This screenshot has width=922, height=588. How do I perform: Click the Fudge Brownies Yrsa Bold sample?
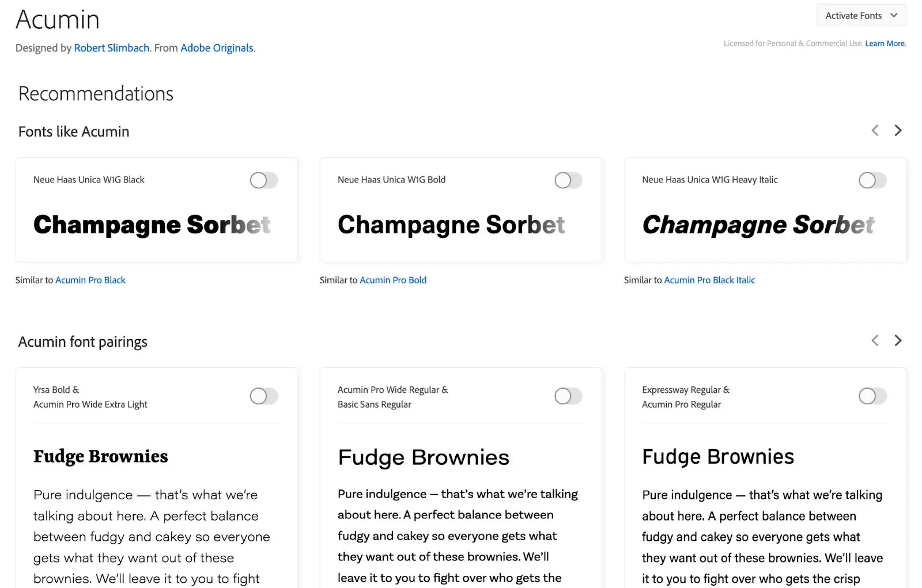101,456
